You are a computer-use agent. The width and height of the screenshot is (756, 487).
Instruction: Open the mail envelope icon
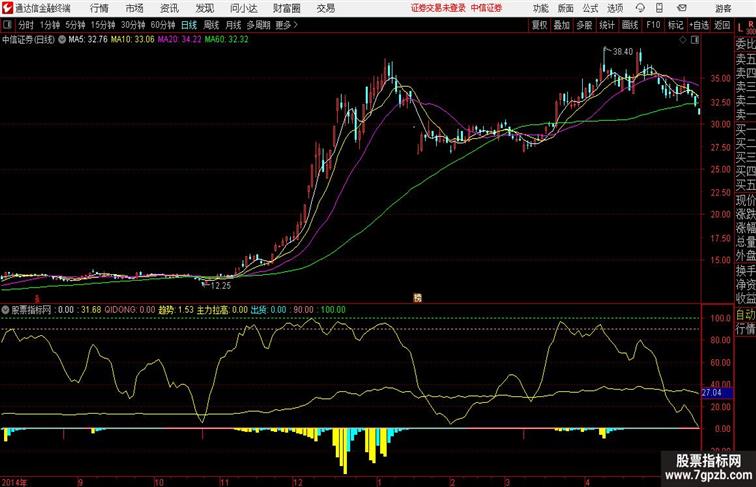[x=682, y=8]
